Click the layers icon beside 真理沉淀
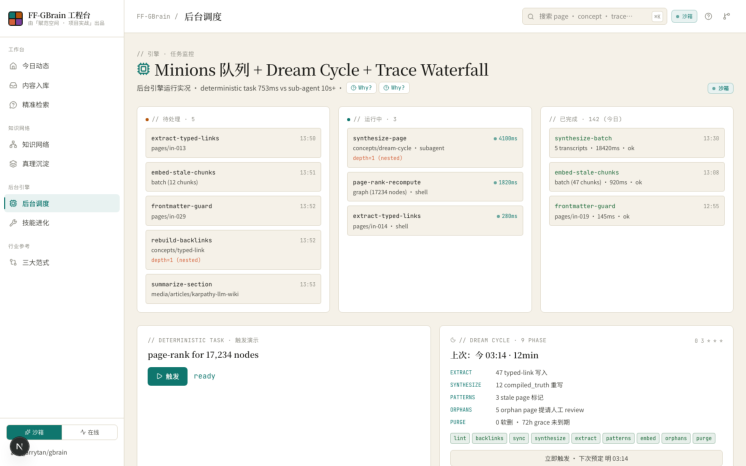 click(13, 164)
